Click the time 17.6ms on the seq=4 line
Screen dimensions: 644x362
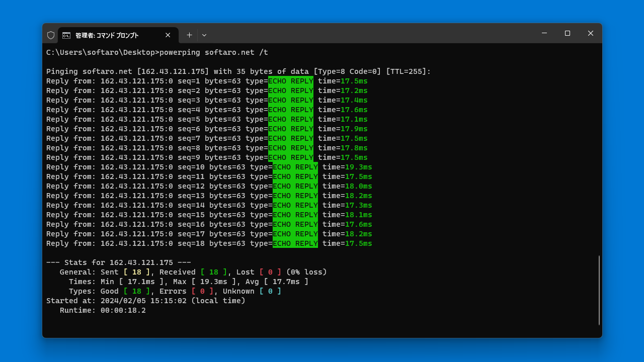click(x=354, y=110)
